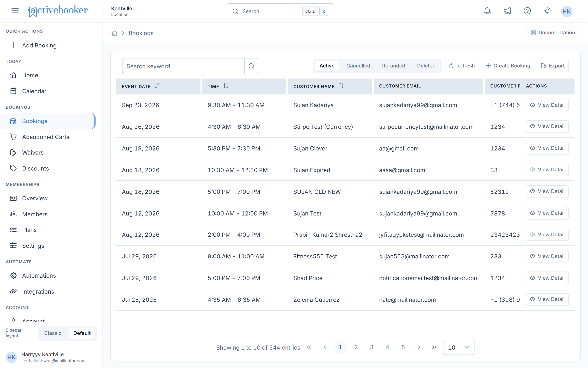This screenshot has width=588, height=368.
Task: Open the rows-per-page dropdown showing 10
Action: 459,347
